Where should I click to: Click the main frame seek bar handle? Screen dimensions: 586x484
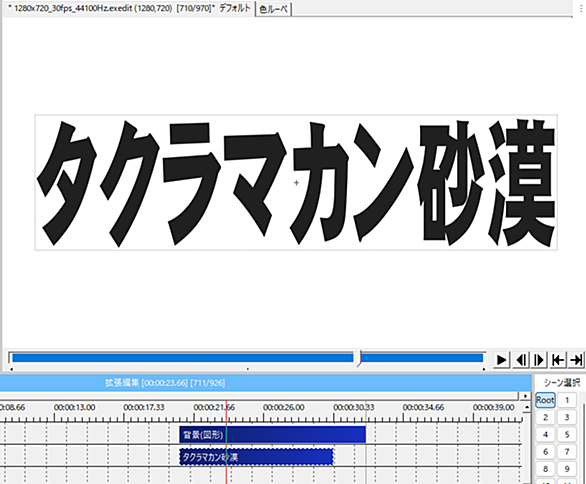(x=358, y=358)
